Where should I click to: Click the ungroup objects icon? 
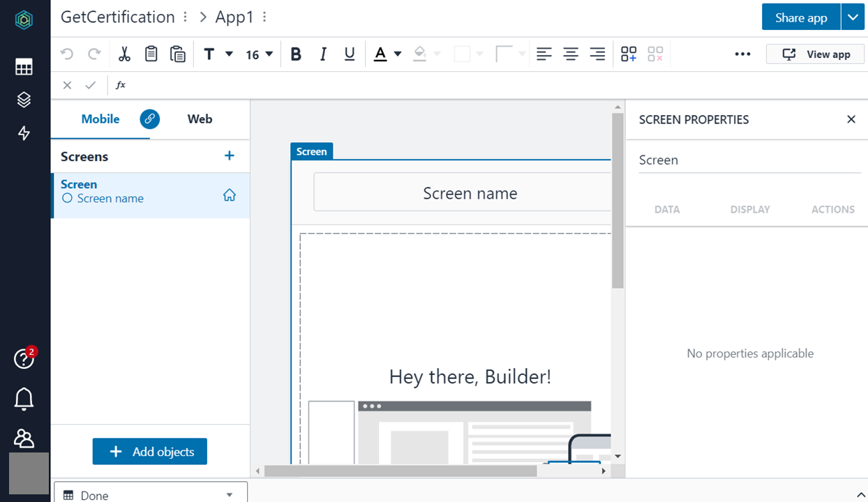(655, 54)
